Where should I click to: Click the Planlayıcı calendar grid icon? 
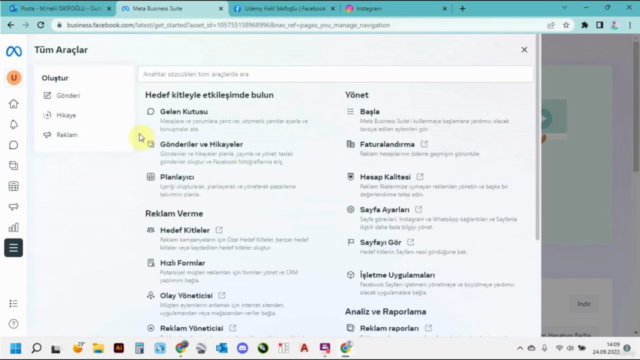[151, 177]
